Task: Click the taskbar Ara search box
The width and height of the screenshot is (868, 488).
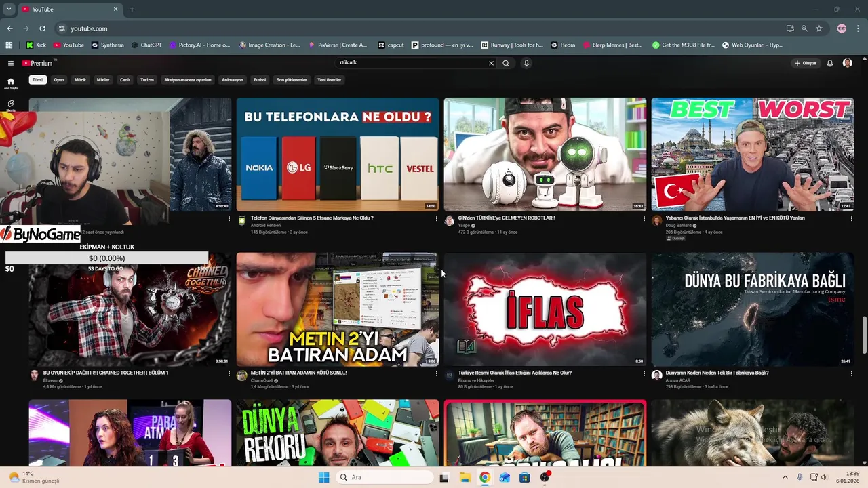Action: point(384,477)
